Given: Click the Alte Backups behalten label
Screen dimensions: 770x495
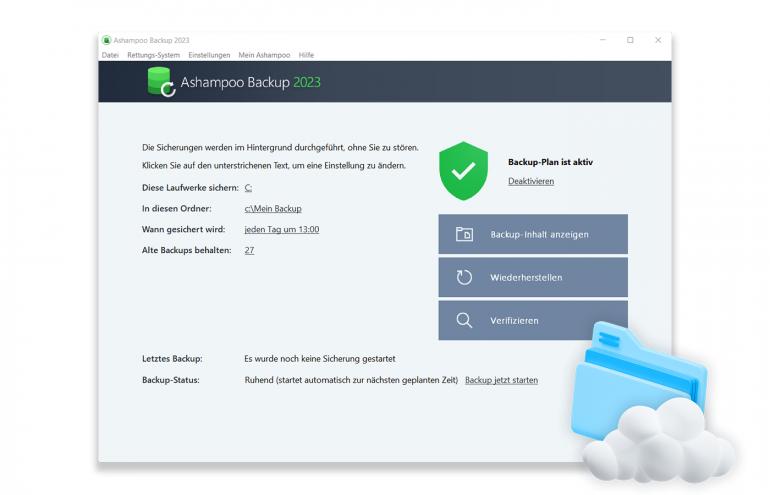Looking at the screenshot, I should (187, 250).
